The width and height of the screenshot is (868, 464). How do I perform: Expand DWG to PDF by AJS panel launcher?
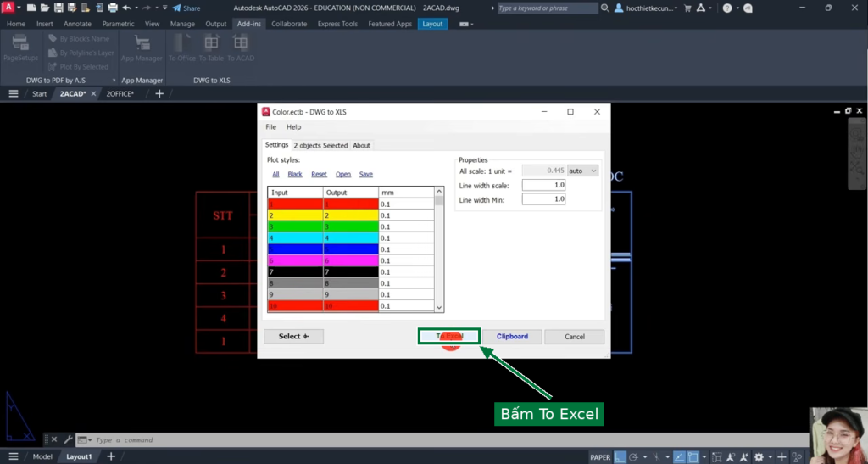point(114,81)
